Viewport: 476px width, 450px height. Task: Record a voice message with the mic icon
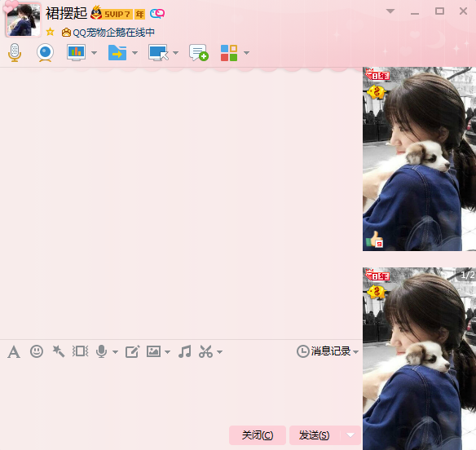pos(101,351)
